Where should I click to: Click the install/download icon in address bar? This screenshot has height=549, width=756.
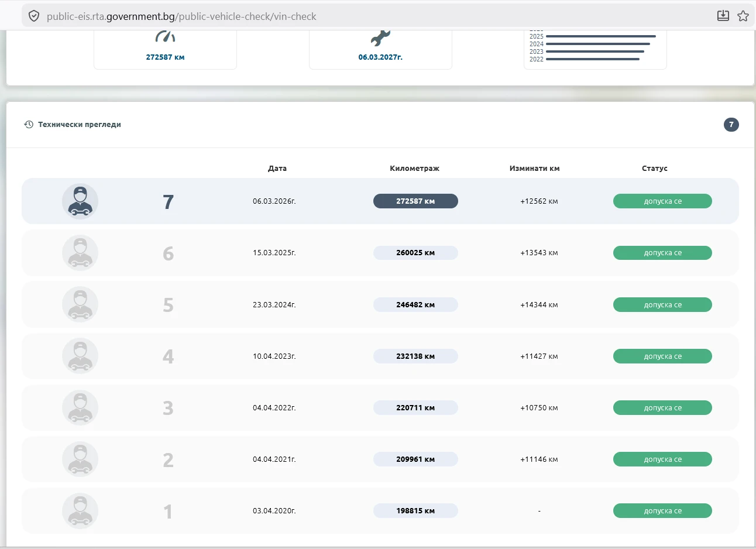click(723, 16)
